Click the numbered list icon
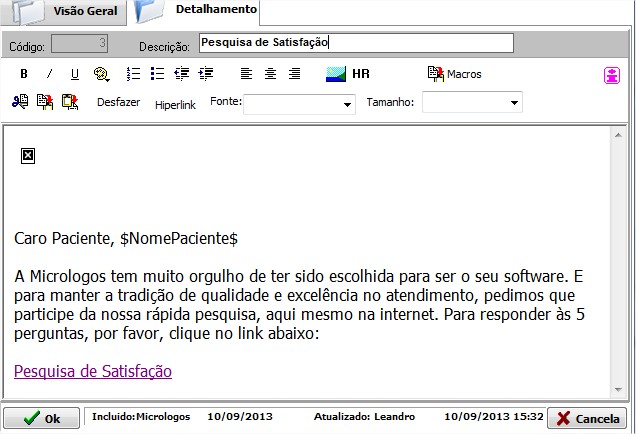The width and height of the screenshot is (636, 434). 133,74
